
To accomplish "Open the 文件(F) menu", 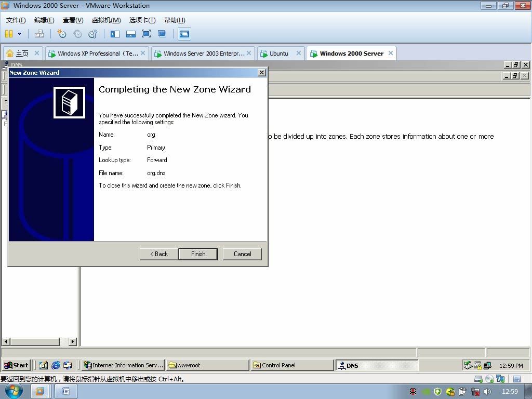I will 16,20.
